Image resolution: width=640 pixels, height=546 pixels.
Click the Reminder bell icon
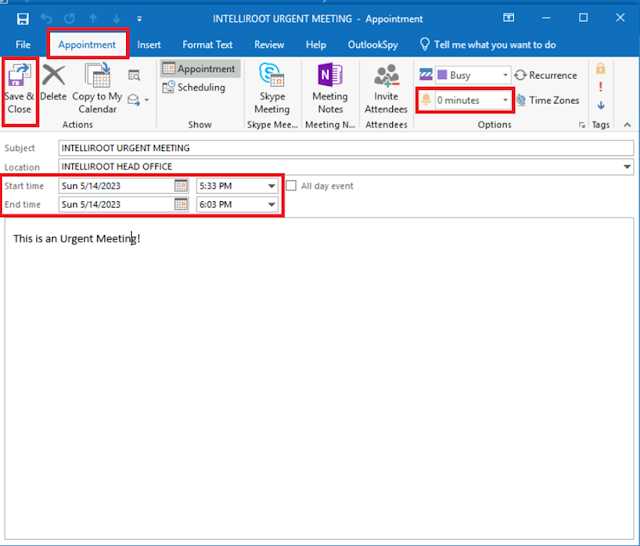426,100
